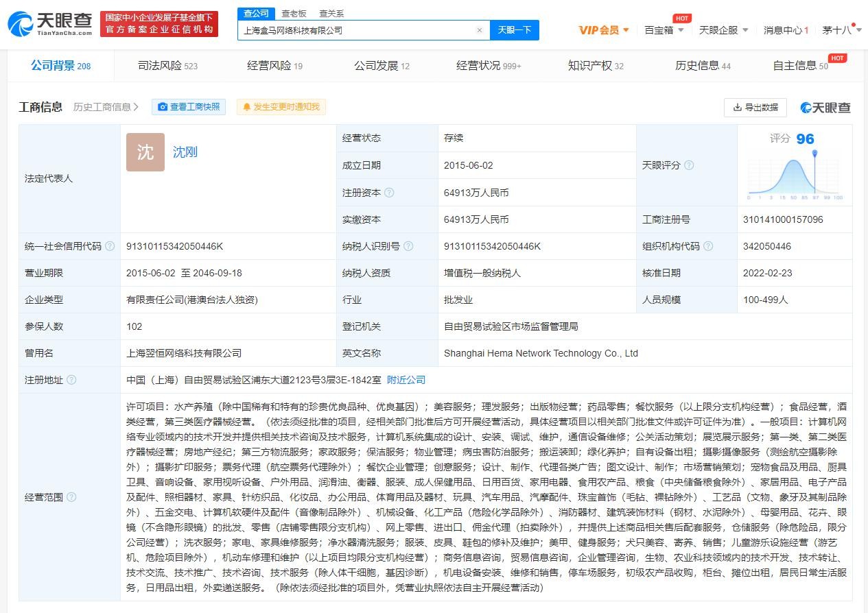Viewport: 868px width, 613px height.
Task: Click help icon beside 统一社会信用代码
Action: click(x=110, y=246)
